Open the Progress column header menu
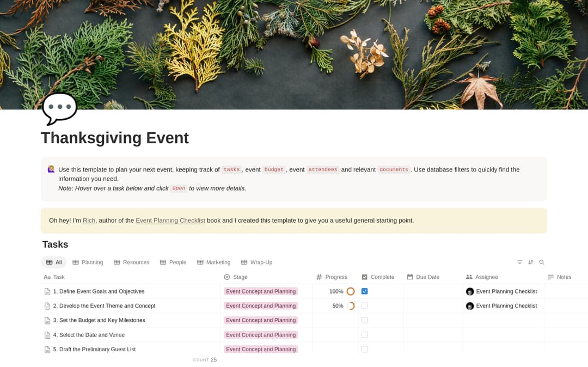588x367 pixels. [x=332, y=277]
